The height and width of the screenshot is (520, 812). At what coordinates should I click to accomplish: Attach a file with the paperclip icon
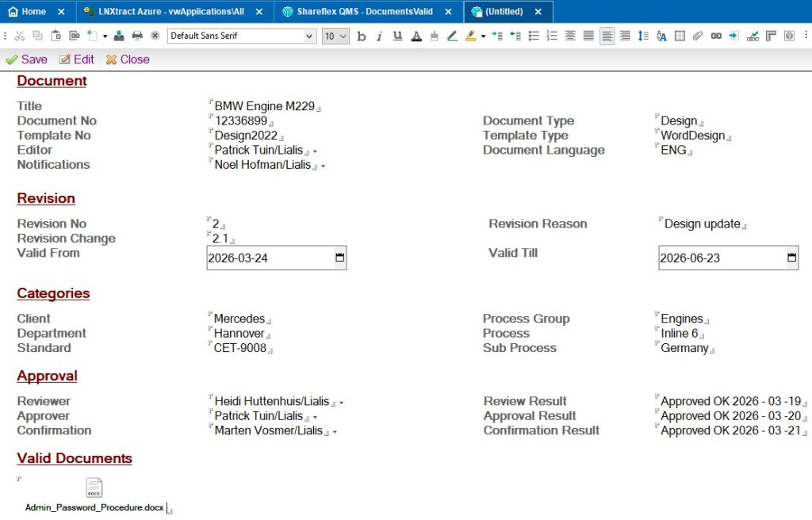[x=698, y=36]
